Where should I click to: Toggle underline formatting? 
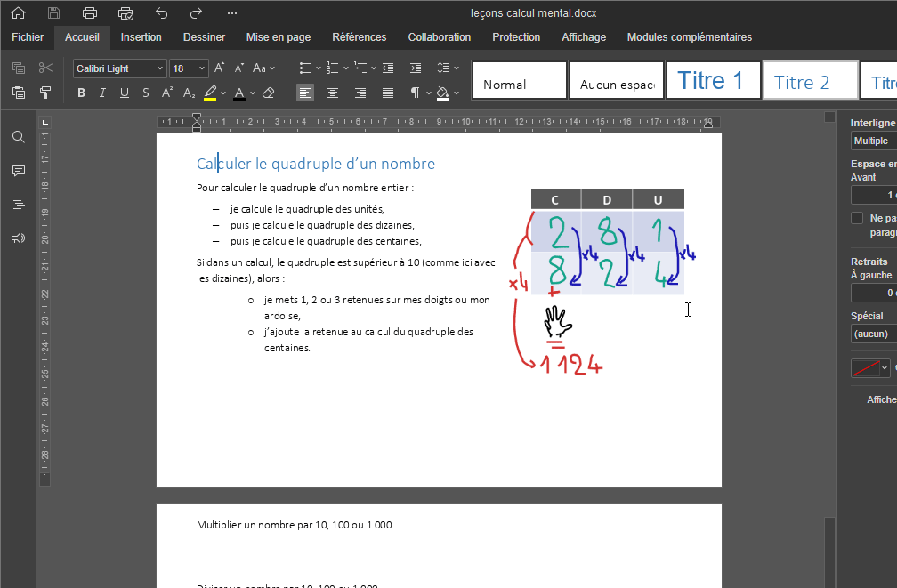pos(125,93)
